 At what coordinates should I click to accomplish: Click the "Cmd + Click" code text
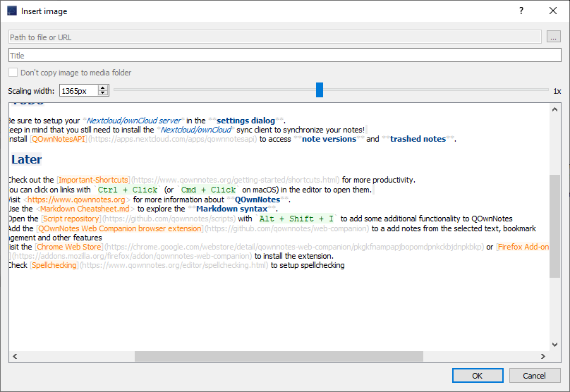point(209,190)
